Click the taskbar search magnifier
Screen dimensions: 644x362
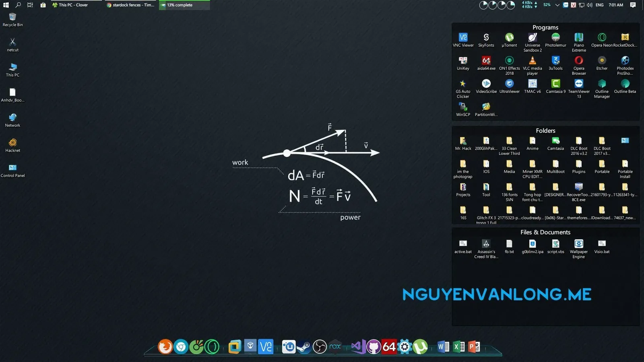coord(18,5)
